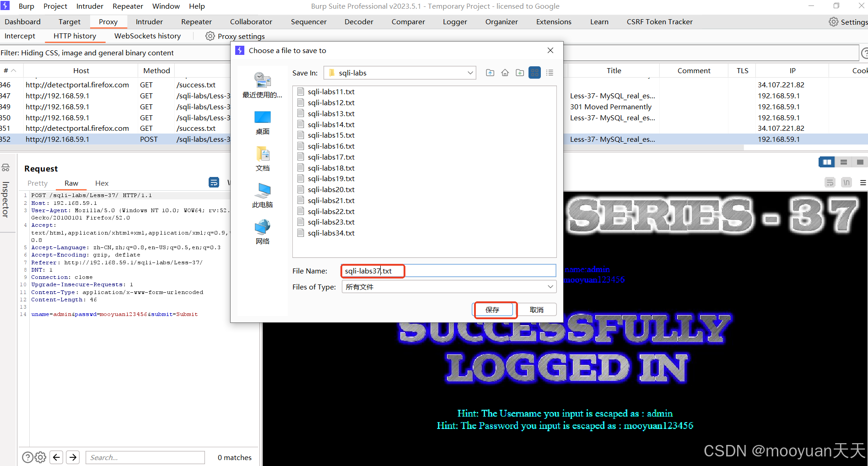Switch to the Repeater tool tab

196,22
